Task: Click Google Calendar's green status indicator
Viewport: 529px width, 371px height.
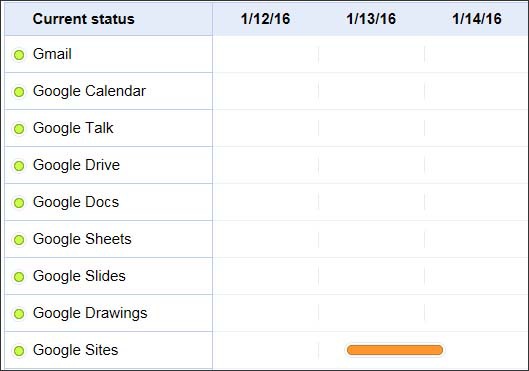Action: pyautogui.click(x=19, y=92)
